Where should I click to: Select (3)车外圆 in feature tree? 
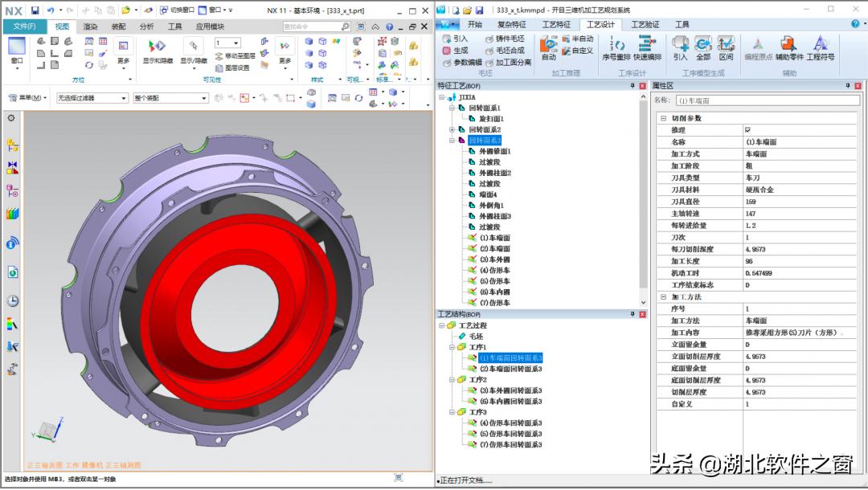pyautogui.click(x=495, y=259)
